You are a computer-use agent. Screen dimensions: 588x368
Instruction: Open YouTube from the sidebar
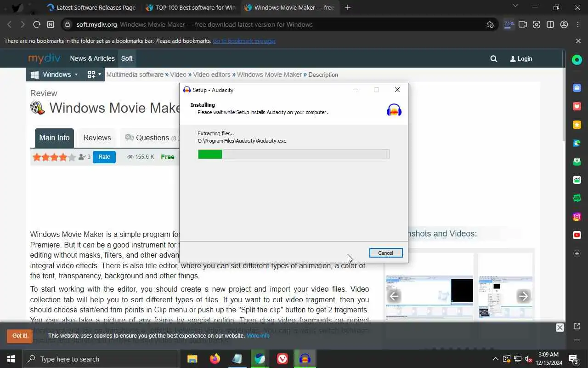pos(577,235)
